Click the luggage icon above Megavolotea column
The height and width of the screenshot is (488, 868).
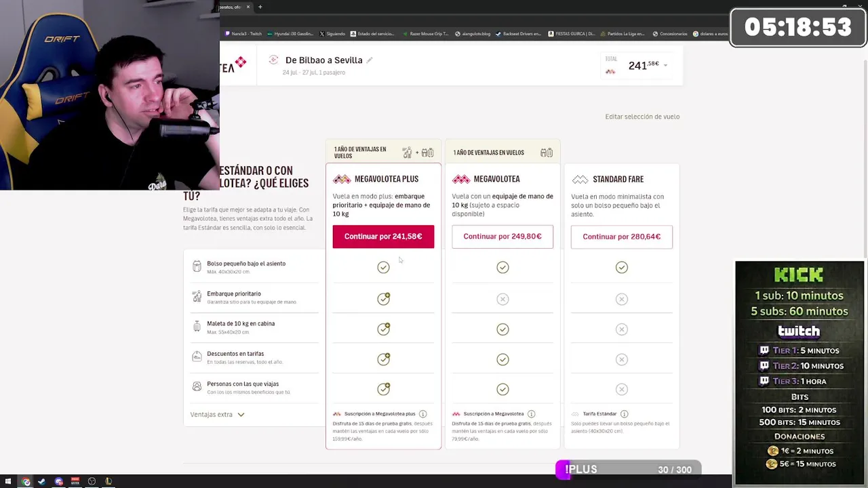(547, 152)
